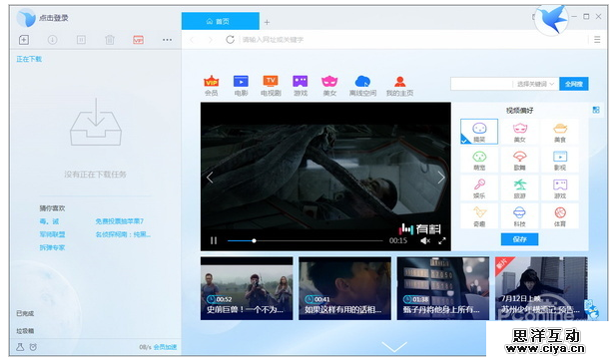Click the 全网搜 search button
Viewport: 614px width, 364px height.
[574, 84]
